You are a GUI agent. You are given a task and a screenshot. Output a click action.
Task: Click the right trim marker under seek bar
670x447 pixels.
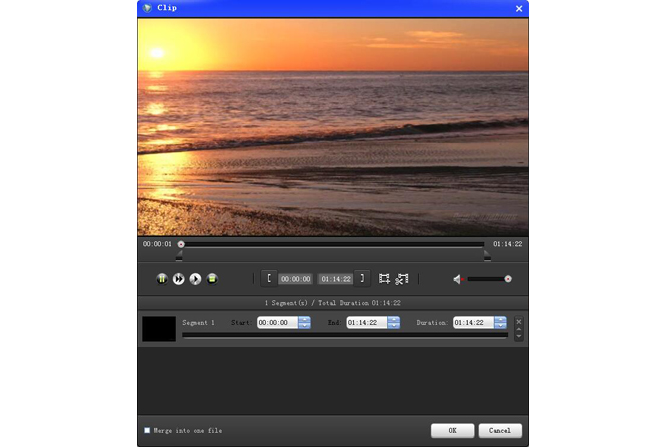click(487, 256)
